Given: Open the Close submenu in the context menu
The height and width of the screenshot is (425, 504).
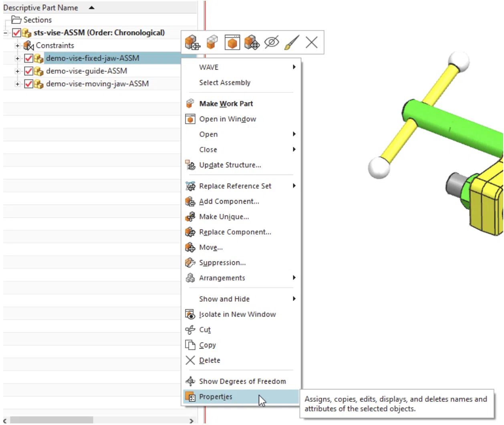Looking at the screenshot, I should point(241,150).
